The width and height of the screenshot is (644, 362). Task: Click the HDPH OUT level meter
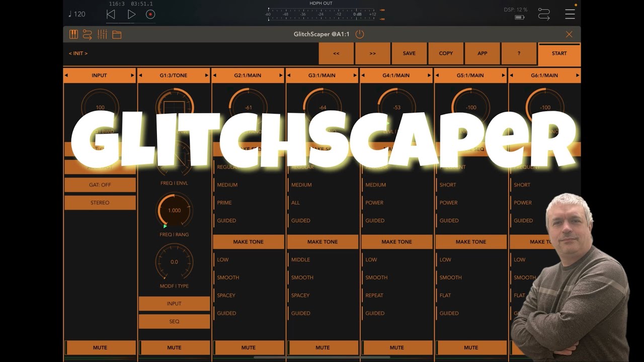(x=322, y=14)
